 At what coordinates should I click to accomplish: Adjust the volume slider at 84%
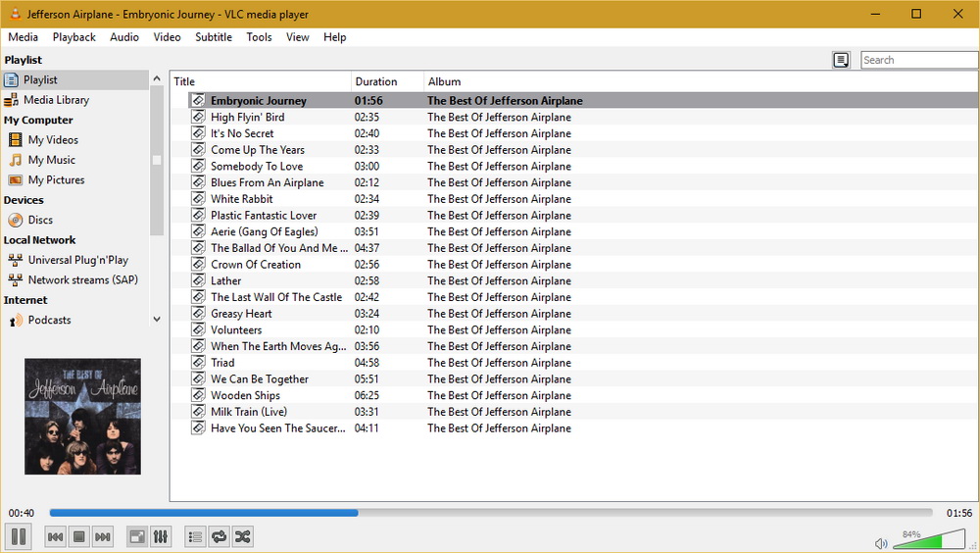tap(929, 539)
